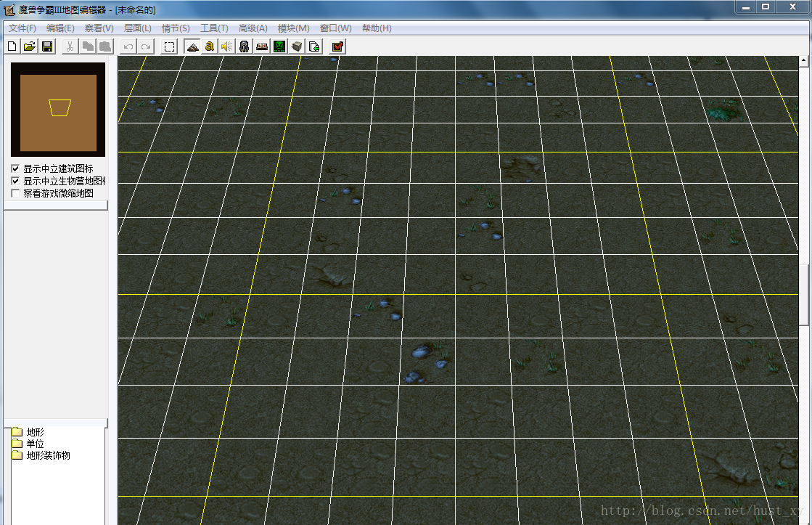Open the 高级(A) menu

click(253, 28)
